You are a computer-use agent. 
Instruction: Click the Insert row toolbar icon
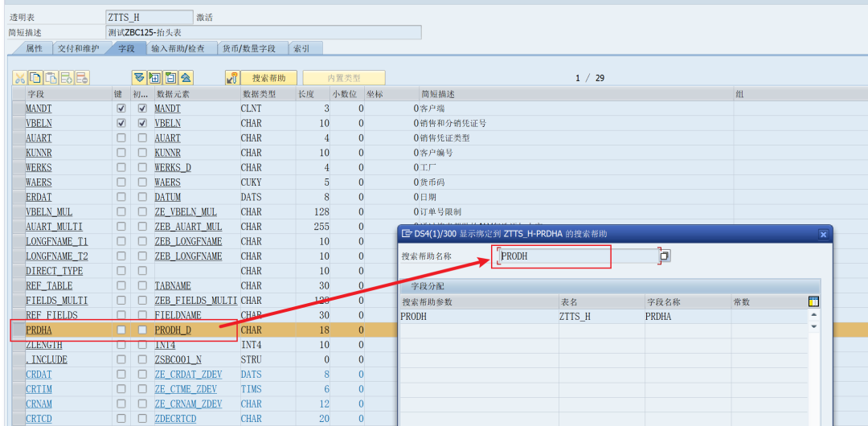pyautogui.click(x=67, y=78)
